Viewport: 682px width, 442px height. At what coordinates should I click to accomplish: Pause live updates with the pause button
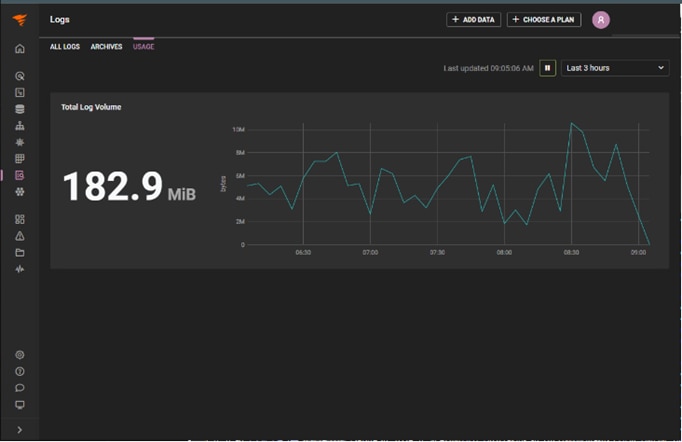[x=548, y=68]
